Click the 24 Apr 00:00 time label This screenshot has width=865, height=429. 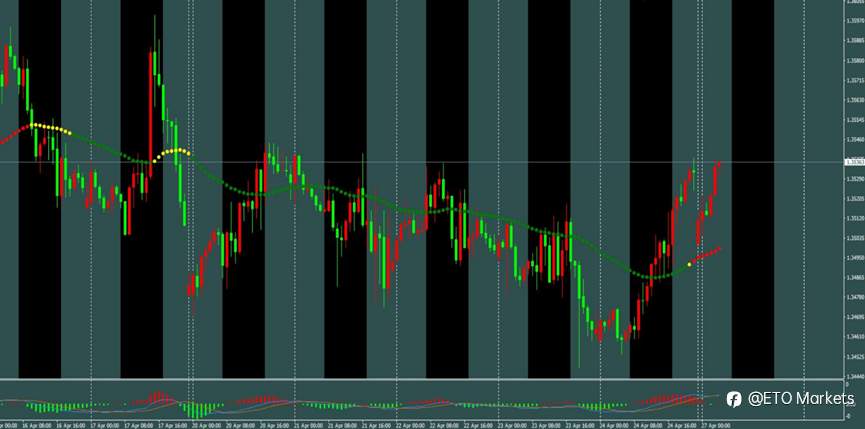(x=615, y=425)
